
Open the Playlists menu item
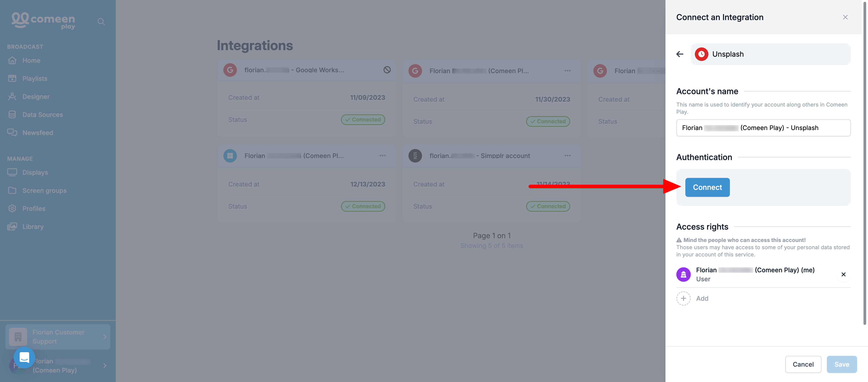[x=35, y=78]
